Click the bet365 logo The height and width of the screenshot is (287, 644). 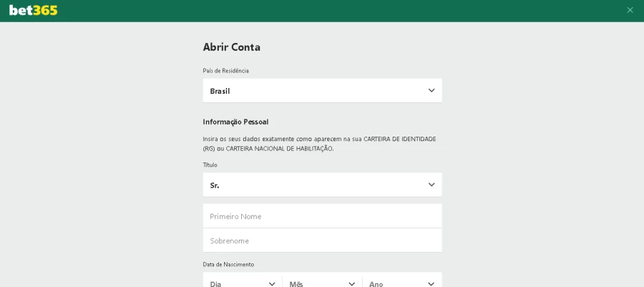(33, 10)
